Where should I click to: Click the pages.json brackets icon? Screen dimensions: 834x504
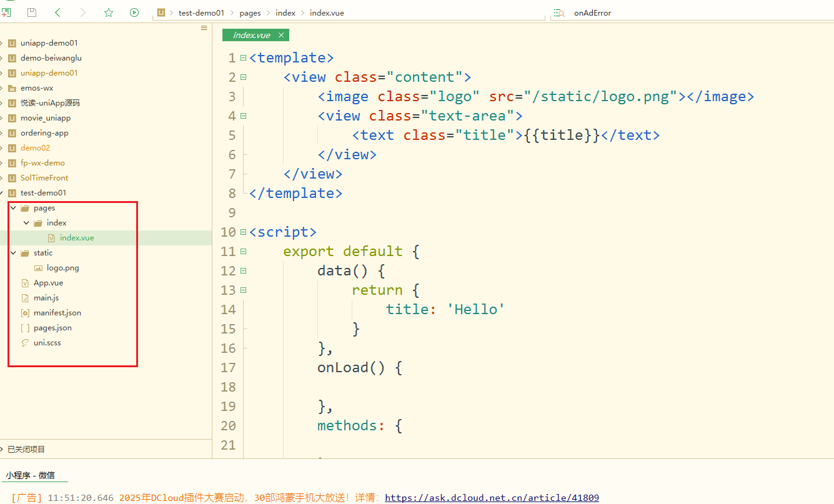pyautogui.click(x=25, y=328)
